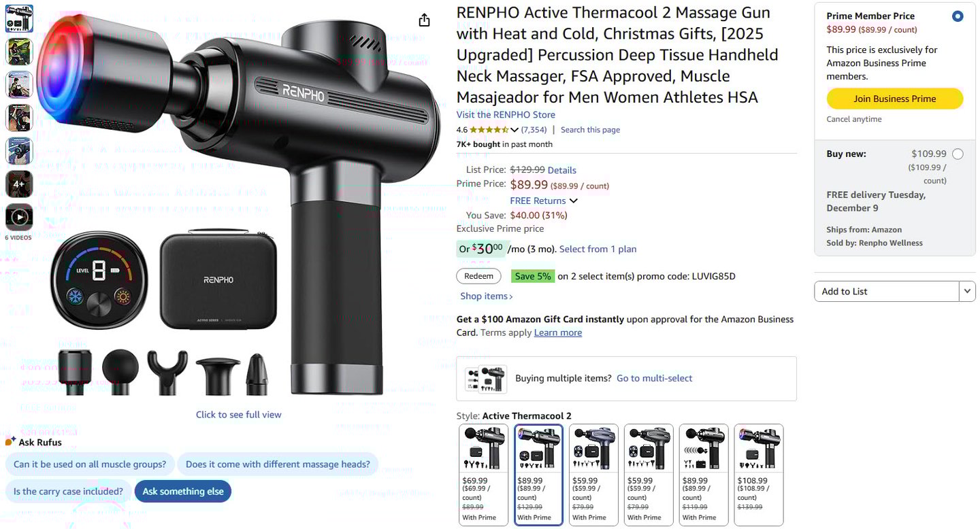Select the first product image thumbnail
This screenshot has height=529, width=980.
click(x=19, y=18)
